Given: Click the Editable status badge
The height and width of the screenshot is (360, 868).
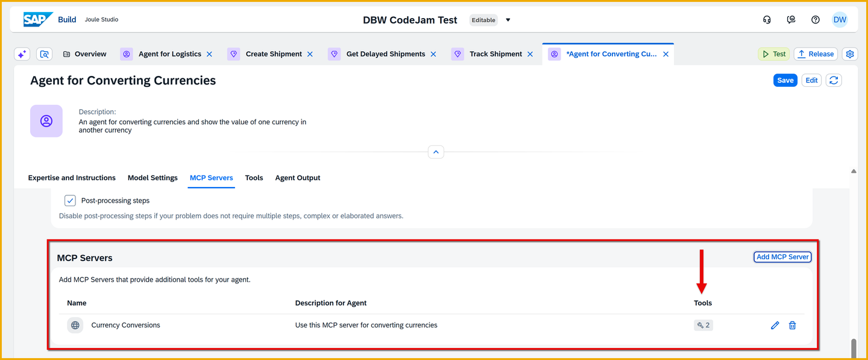Looking at the screenshot, I should pyautogui.click(x=483, y=20).
